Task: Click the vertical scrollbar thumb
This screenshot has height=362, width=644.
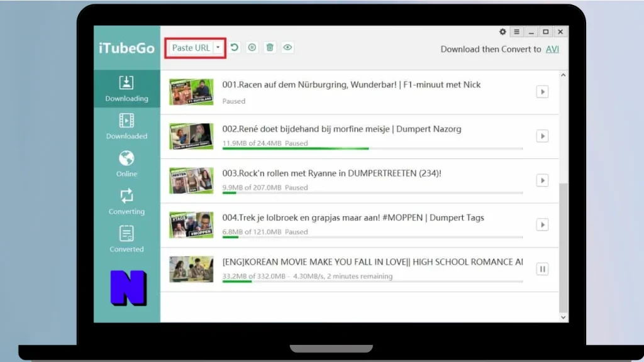Action: [563, 248]
